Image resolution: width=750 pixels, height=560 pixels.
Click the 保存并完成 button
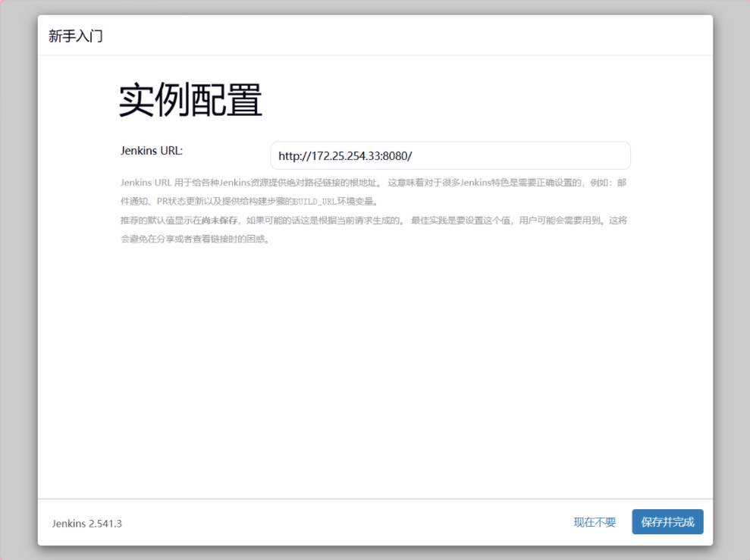667,522
